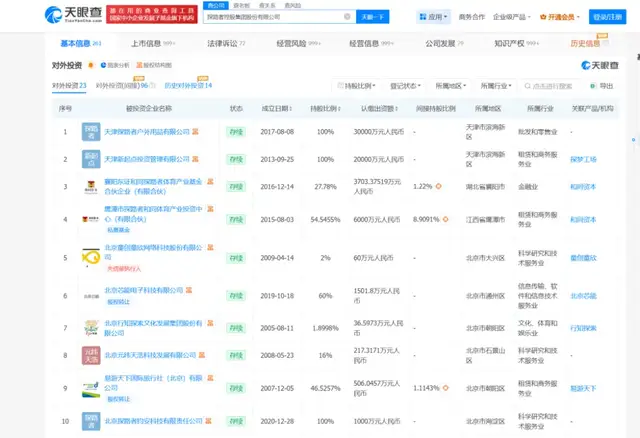The width and height of the screenshot is (640, 438).
Task: Click the orange badge icon beside 对外投资 heading
Action: pyautogui.click(x=91, y=65)
